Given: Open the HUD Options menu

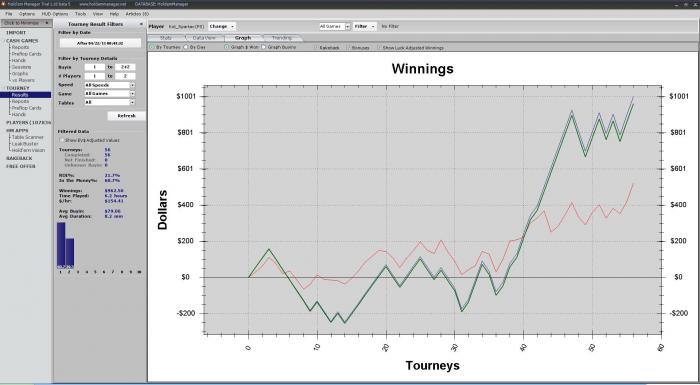Looking at the screenshot, I should click(54, 14).
